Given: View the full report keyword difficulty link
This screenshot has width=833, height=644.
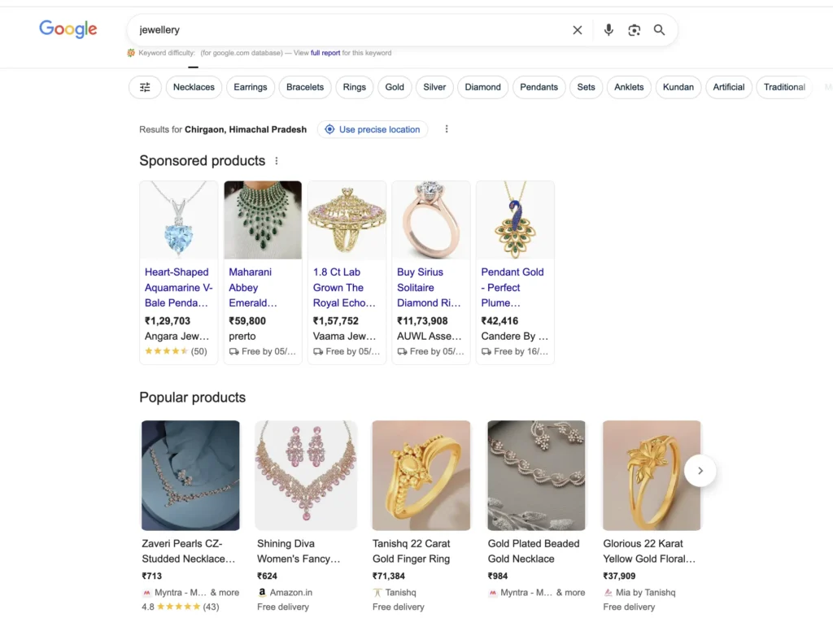Looking at the screenshot, I should pos(325,52).
